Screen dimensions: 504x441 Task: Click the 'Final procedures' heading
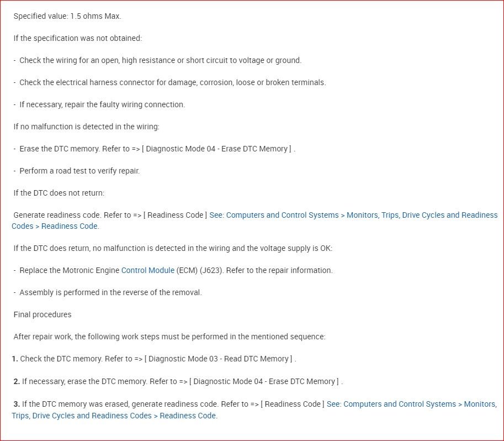click(43, 314)
